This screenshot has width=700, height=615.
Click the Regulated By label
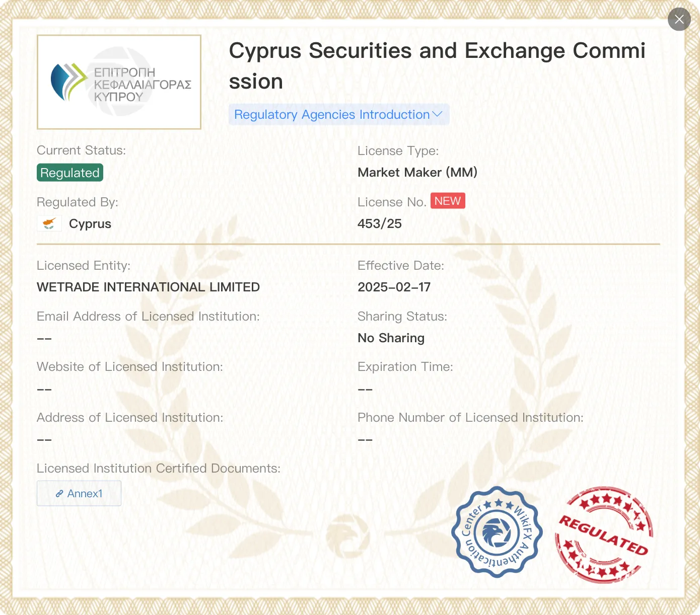point(77,202)
